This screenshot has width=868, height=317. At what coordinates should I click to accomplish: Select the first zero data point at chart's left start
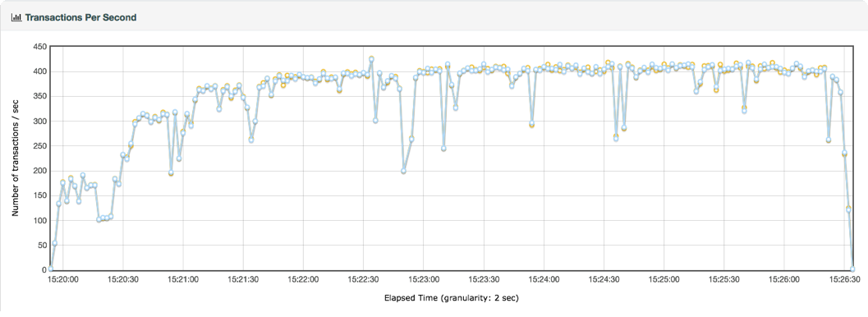coord(50,269)
